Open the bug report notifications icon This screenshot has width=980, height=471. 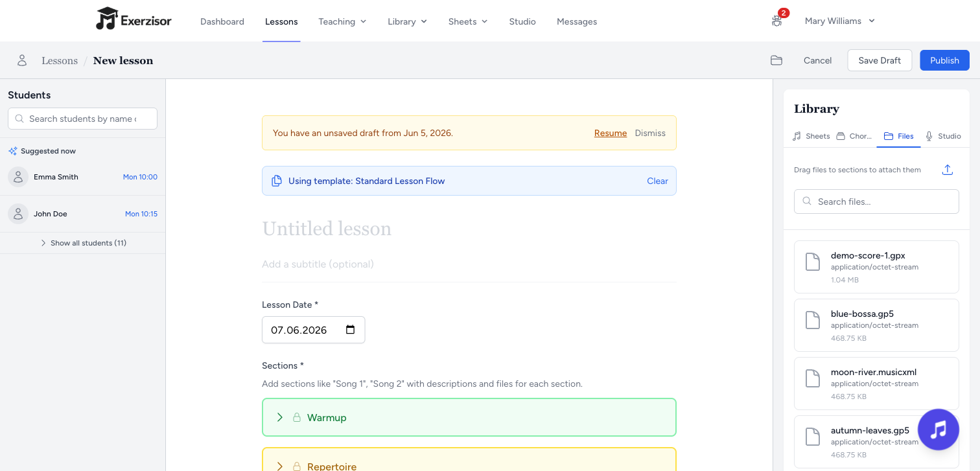(777, 21)
